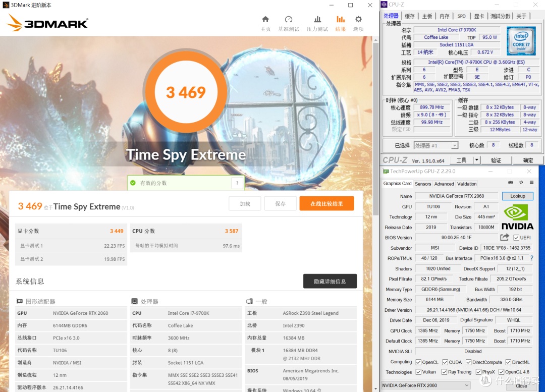
Task: Click the GPU-Z refresh icon
Action: pyautogui.click(x=521, y=182)
